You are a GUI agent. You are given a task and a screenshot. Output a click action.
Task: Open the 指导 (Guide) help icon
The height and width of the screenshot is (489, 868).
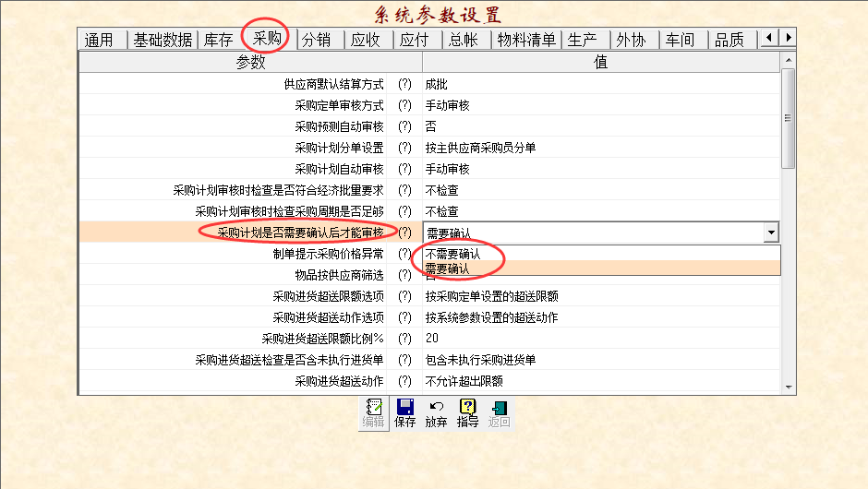(x=468, y=413)
